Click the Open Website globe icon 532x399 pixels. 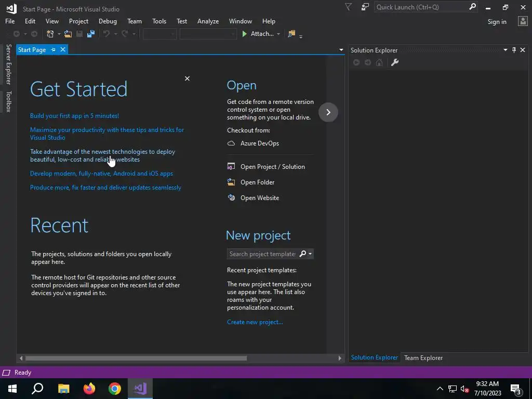click(231, 198)
